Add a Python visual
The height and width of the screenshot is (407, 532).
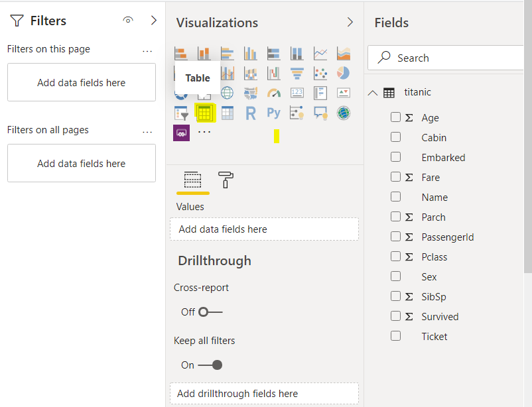(x=273, y=113)
